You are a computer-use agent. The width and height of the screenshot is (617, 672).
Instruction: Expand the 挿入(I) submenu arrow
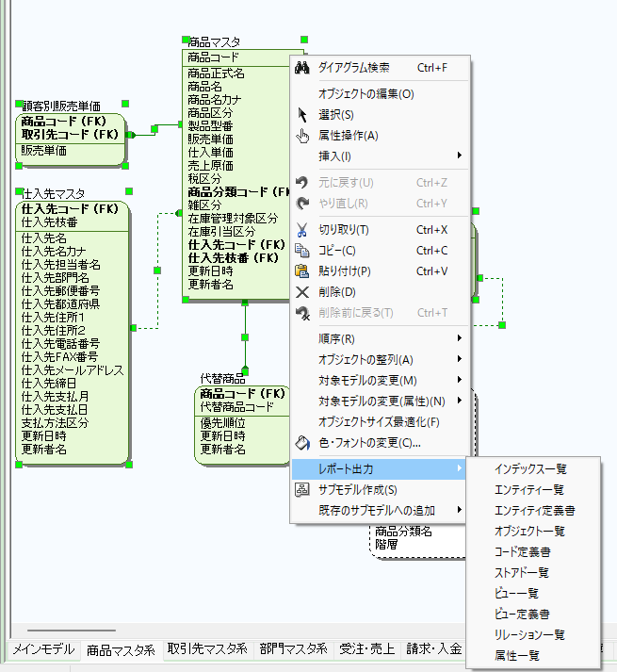tap(460, 156)
